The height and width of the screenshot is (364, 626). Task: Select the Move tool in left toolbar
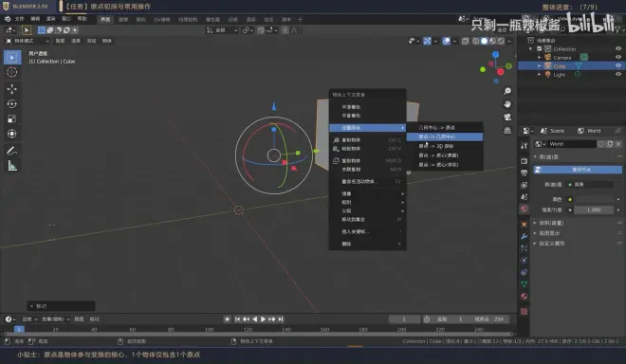[12, 88]
